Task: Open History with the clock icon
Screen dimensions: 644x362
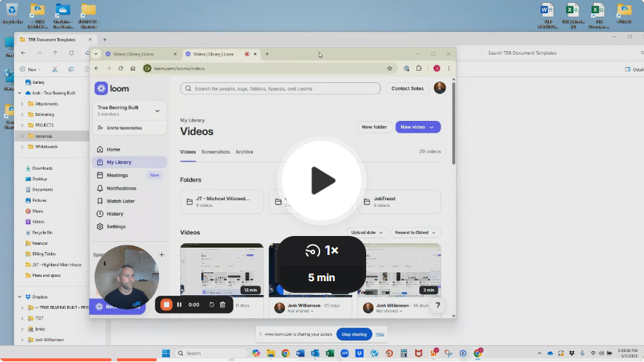Action: coord(100,213)
